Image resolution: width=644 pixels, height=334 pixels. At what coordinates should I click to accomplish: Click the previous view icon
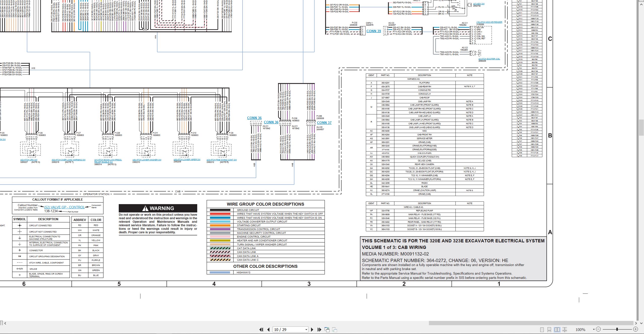click(327, 329)
